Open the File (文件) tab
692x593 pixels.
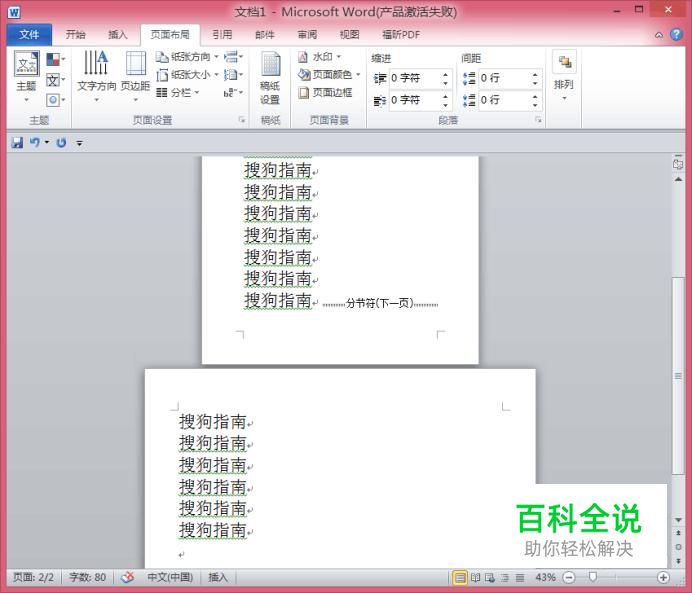coord(29,34)
